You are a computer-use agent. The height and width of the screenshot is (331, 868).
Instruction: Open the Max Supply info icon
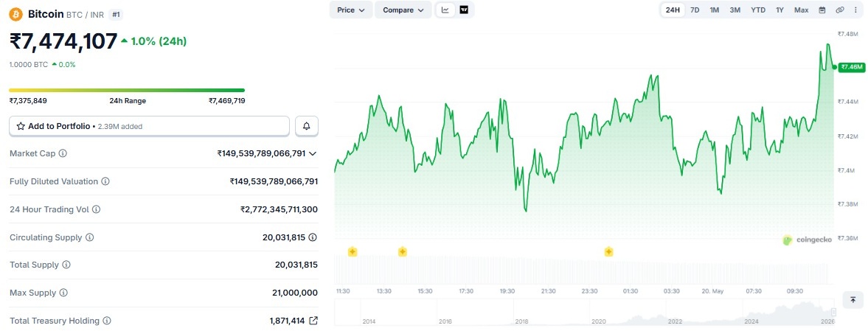(x=63, y=293)
